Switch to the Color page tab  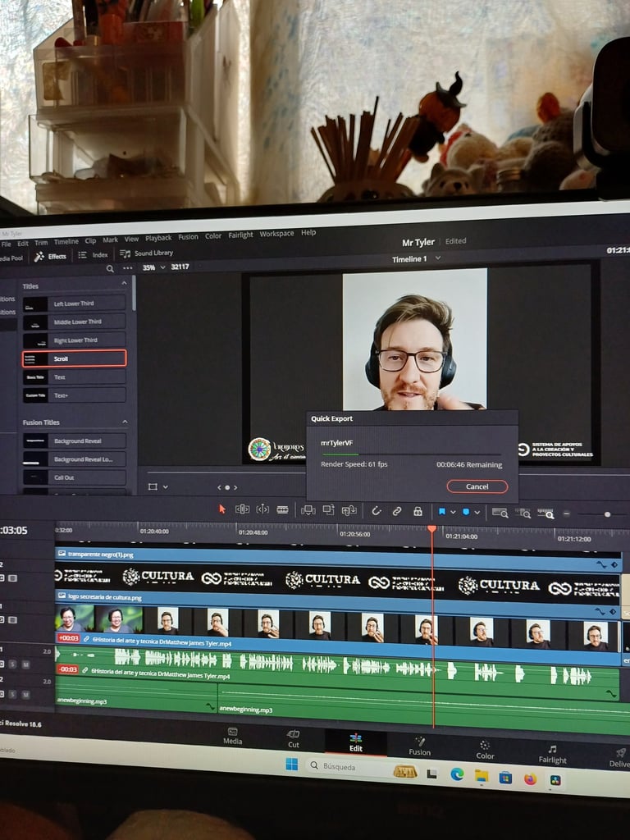point(485,751)
